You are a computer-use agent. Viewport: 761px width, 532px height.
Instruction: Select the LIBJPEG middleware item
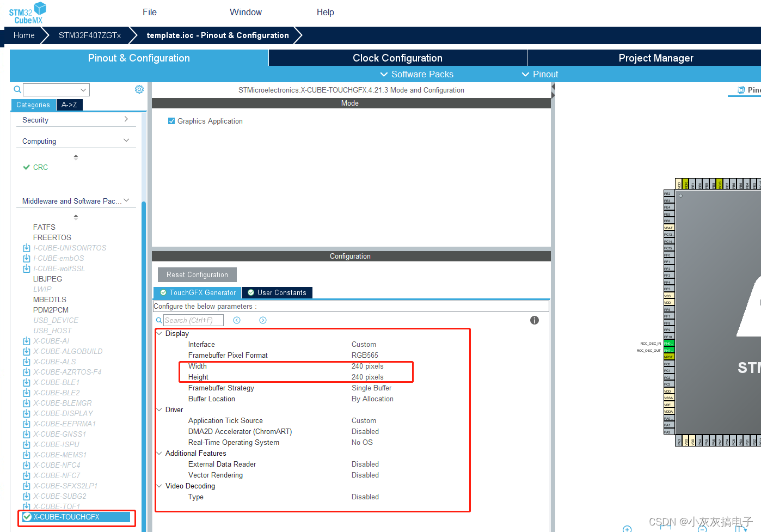coord(47,279)
